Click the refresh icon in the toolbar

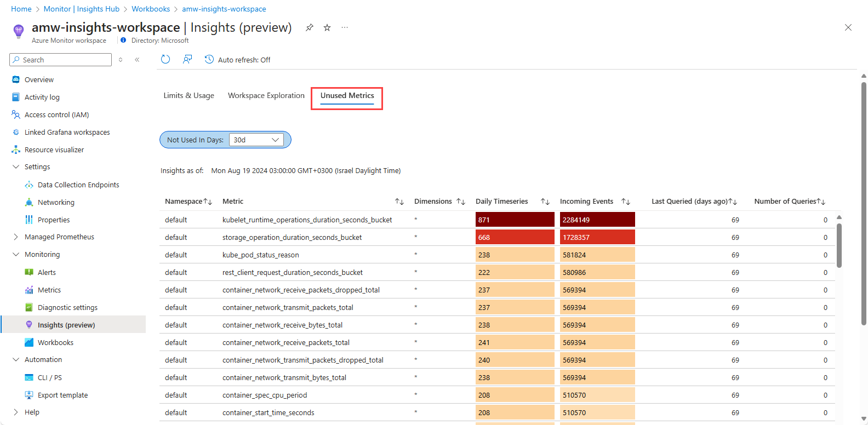coord(165,59)
